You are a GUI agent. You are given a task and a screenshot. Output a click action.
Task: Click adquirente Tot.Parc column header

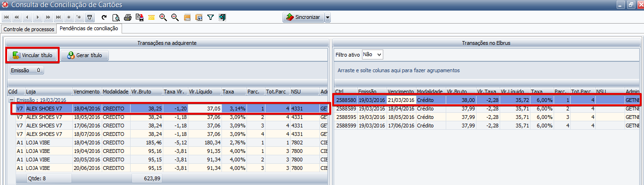(x=277, y=92)
